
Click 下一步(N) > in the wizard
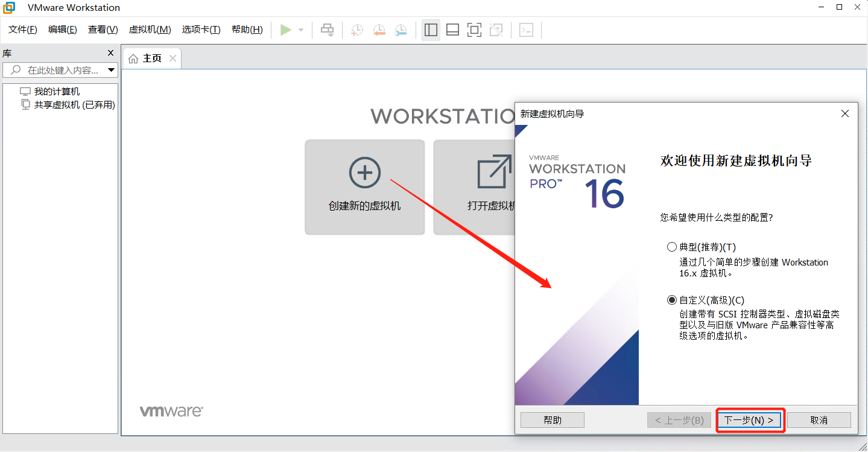749,420
